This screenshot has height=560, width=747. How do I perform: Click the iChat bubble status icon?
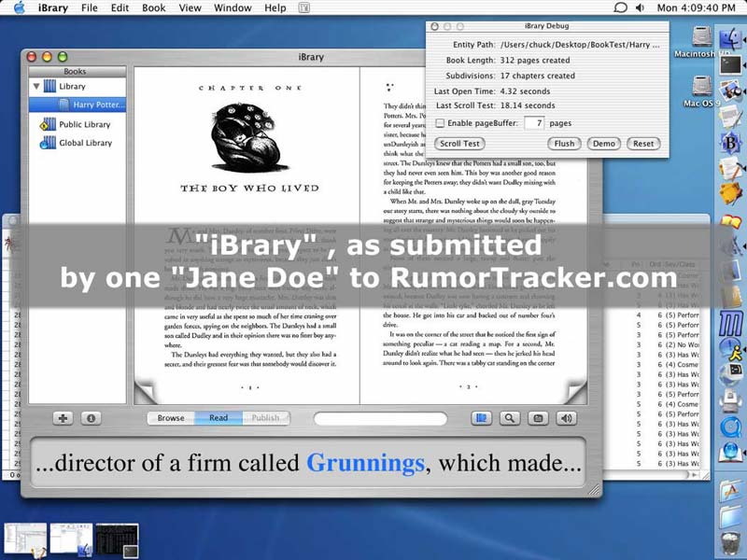pos(620,7)
